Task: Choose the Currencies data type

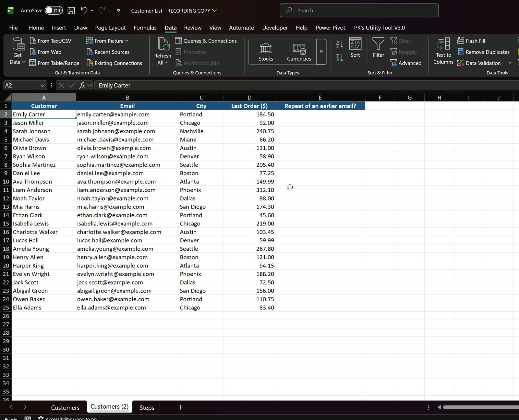Action: tap(299, 52)
